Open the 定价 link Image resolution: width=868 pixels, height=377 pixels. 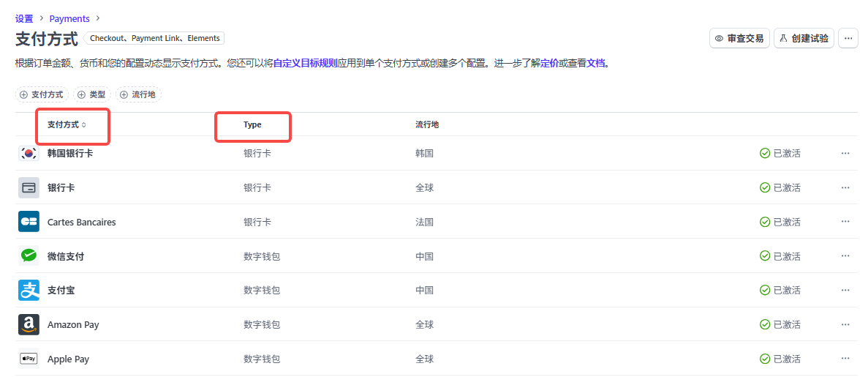tap(549, 64)
